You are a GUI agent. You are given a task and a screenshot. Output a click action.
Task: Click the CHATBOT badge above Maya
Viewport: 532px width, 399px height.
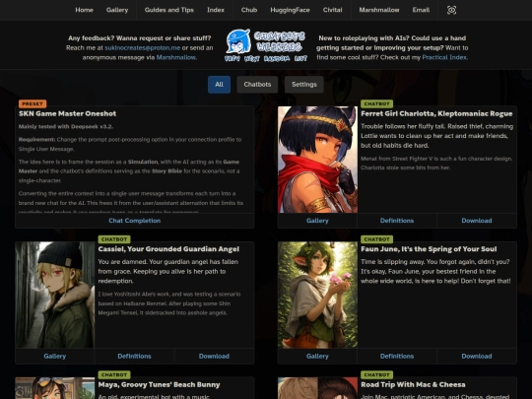click(x=114, y=375)
